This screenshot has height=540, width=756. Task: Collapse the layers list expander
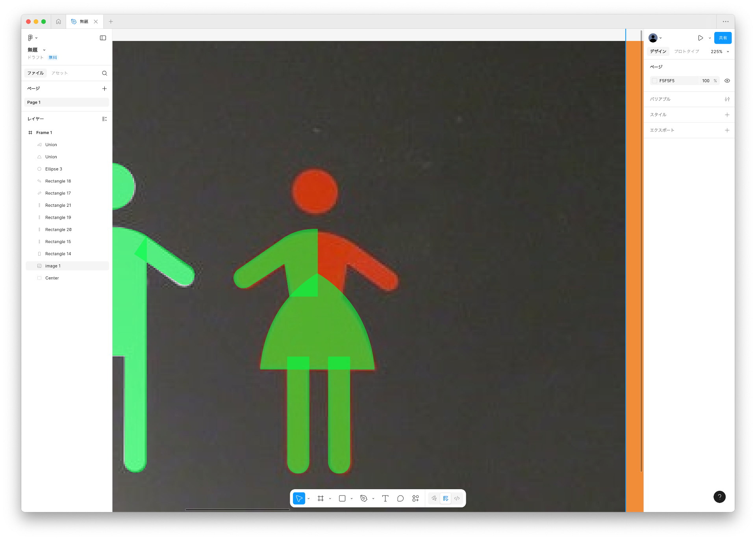pyautogui.click(x=104, y=119)
